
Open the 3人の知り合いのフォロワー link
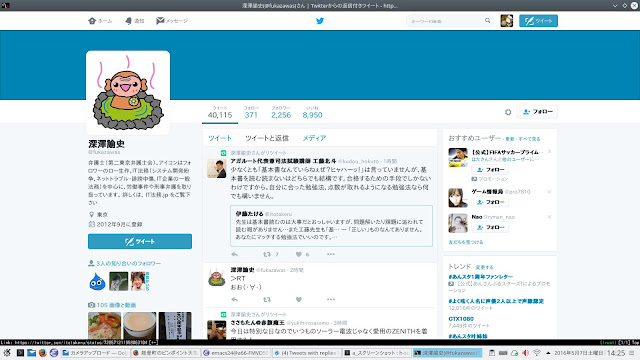[129, 263]
